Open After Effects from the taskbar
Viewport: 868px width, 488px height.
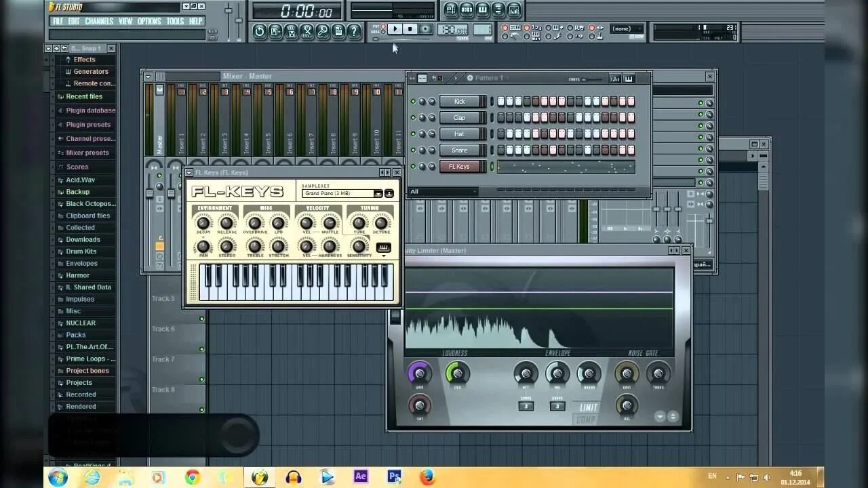pos(361,476)
